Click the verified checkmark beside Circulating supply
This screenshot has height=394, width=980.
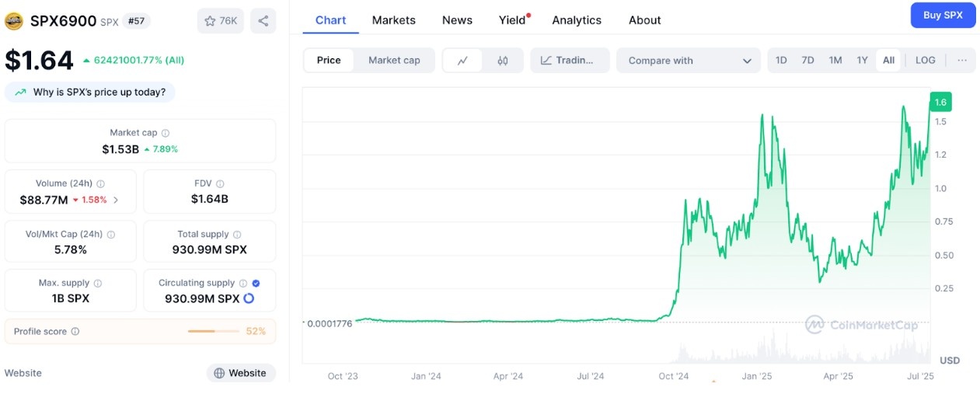pos(256,284)
